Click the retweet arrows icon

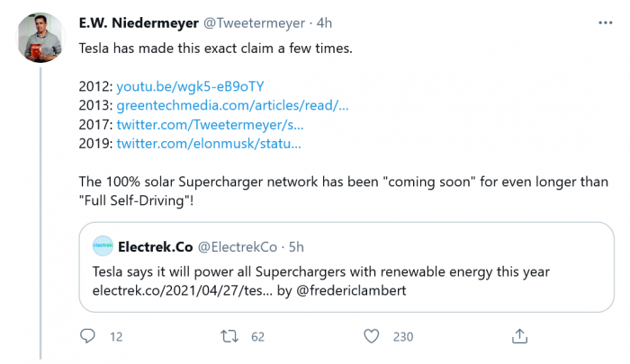click(229, 336)
